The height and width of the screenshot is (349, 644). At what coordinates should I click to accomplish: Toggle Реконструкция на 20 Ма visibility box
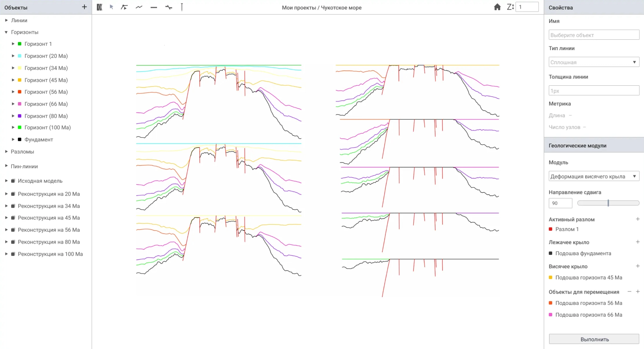point(13,194)
